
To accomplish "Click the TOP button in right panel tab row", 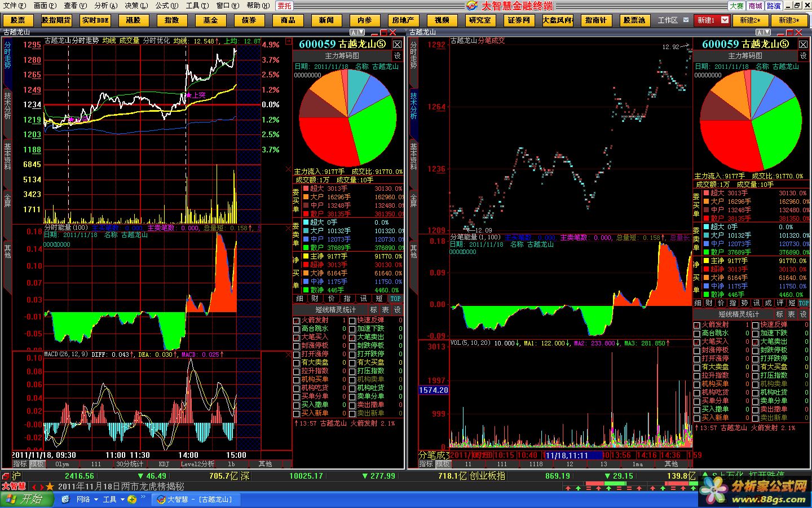I will coord(804,303).
